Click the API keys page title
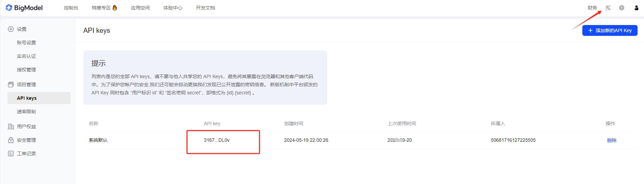The height and width of the screenshot is (184, 644). point(97,30)
